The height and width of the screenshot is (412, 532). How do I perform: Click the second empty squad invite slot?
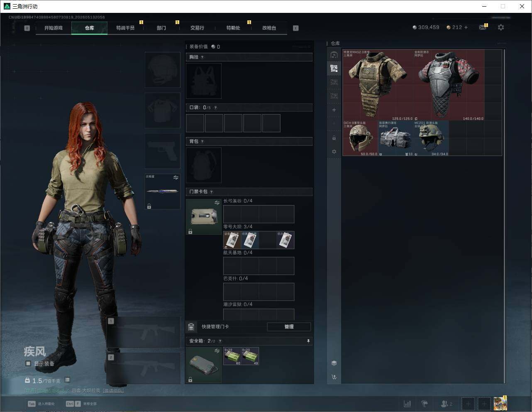pos(484,404)
